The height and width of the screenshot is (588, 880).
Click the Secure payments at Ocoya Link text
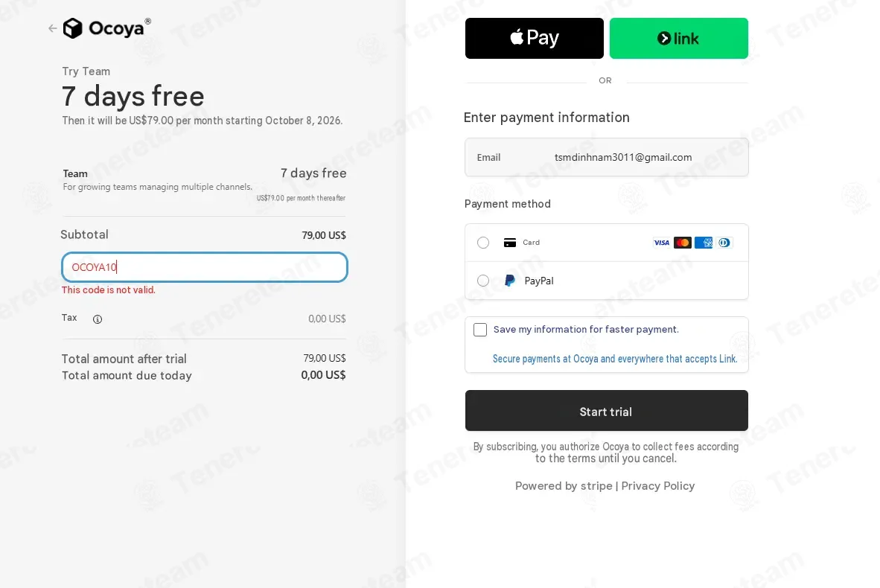(x=615, y=359)
